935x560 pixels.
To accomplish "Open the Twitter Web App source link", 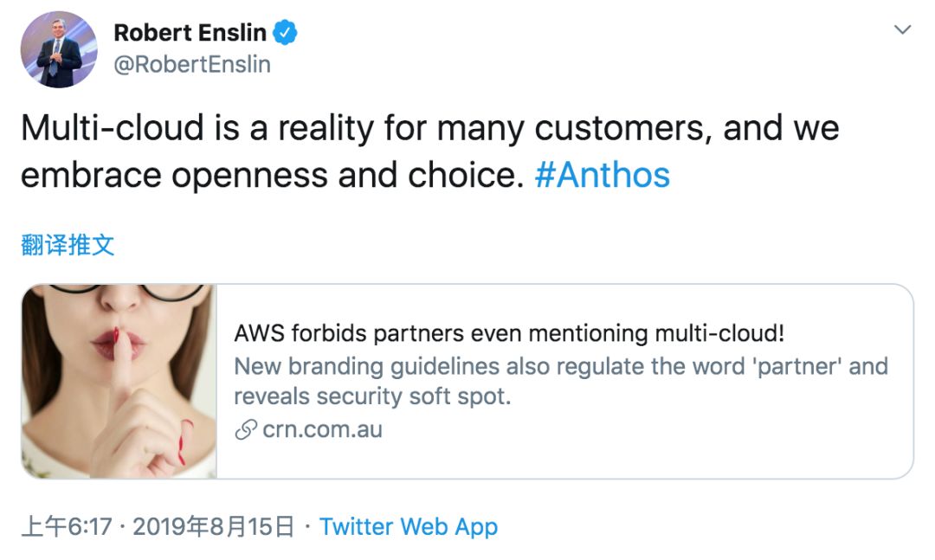I will tap(409, 526).
